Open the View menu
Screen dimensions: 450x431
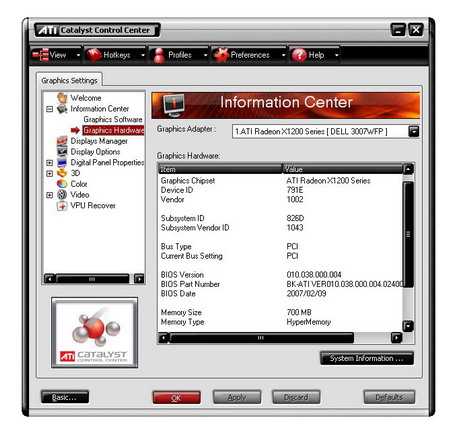56,55
